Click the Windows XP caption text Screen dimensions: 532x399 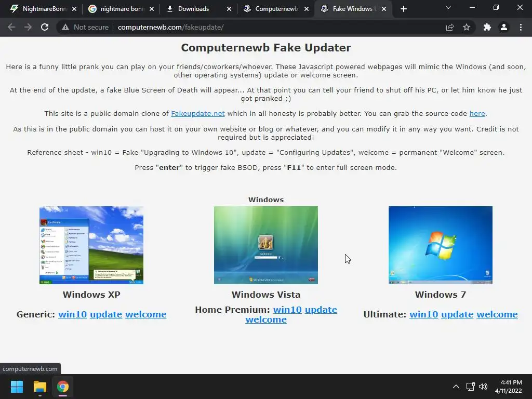pyautogui.click(x=91, y=294)
